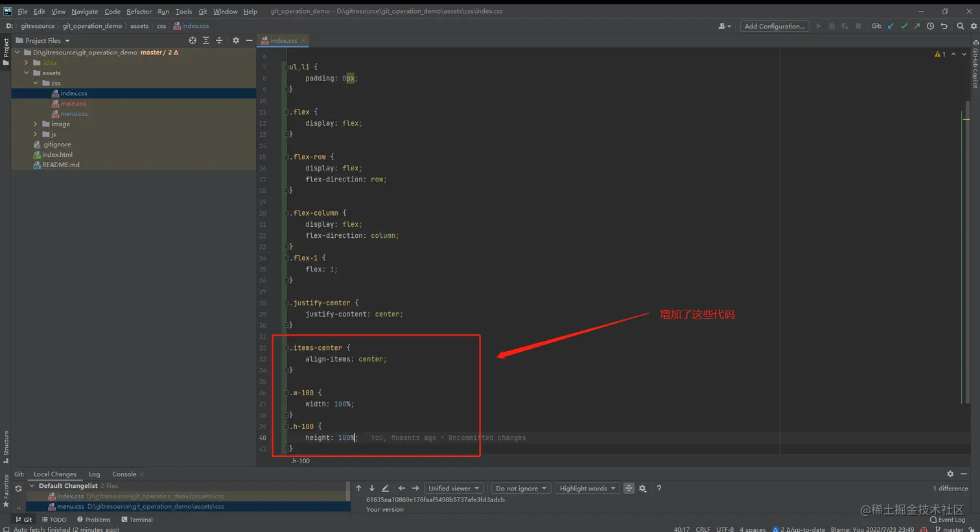This screenshot has height=532, width=980.
Task: Collapse the assets folder in Project tree
Action: pos(26,73)
